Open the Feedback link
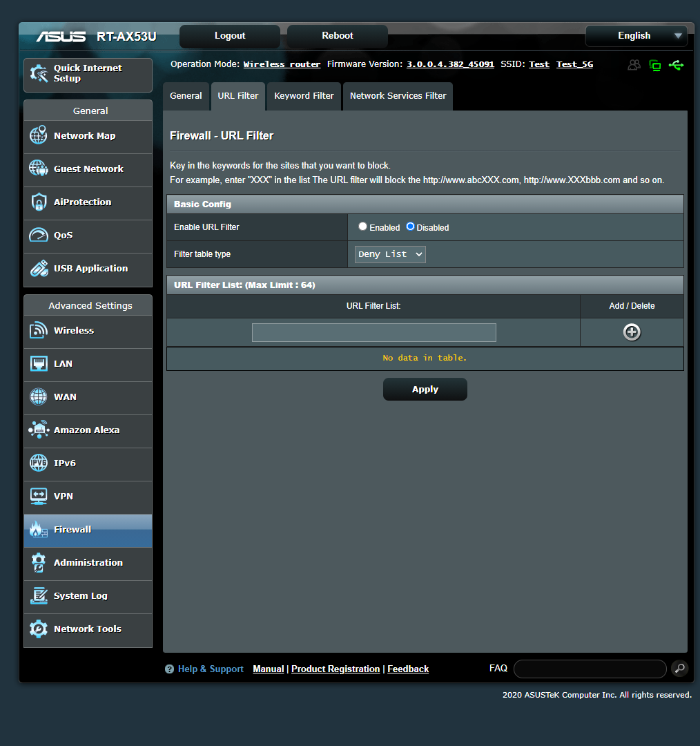This screenshot has height=746, width=700. [408, 669]
